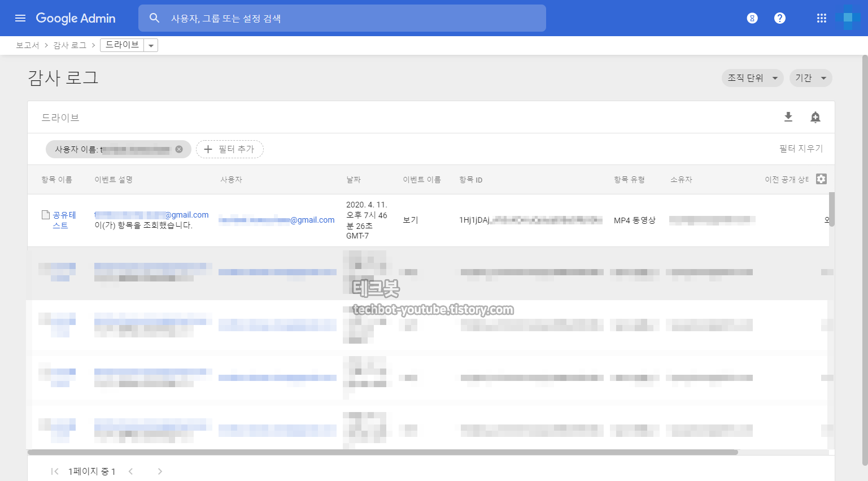
Task: Click the 이전 공개 상태 column header
Action: click(787, 180)
